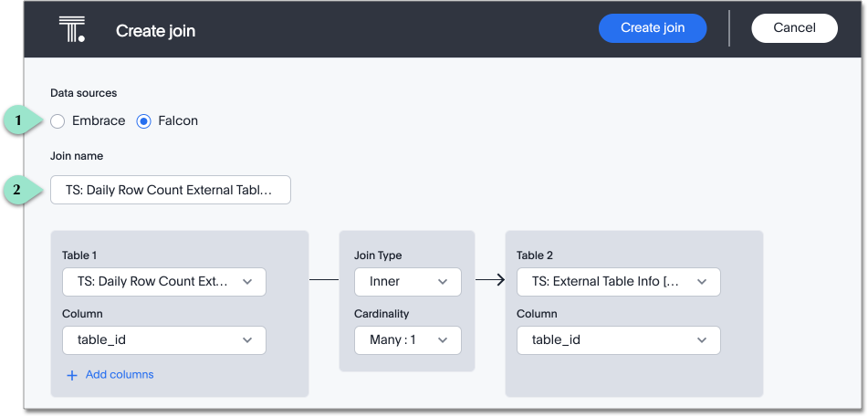Open the Cardinality Many:1 dropdown
This screenshot has height=417, width=868.
(407, 339)
